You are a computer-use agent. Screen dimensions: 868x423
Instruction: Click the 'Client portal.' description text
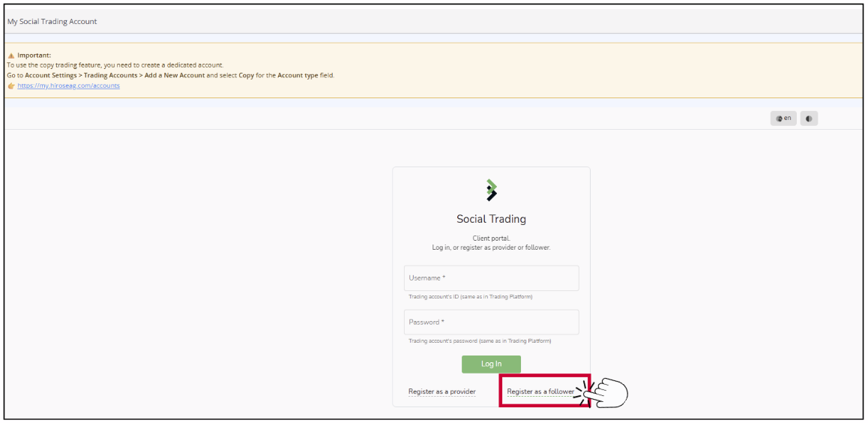coord(491,238)
